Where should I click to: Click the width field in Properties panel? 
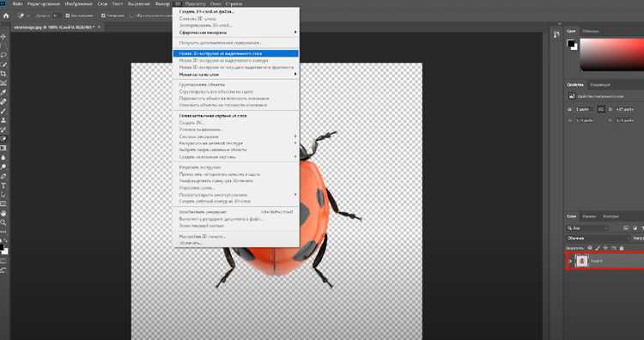tap(584, 110)
